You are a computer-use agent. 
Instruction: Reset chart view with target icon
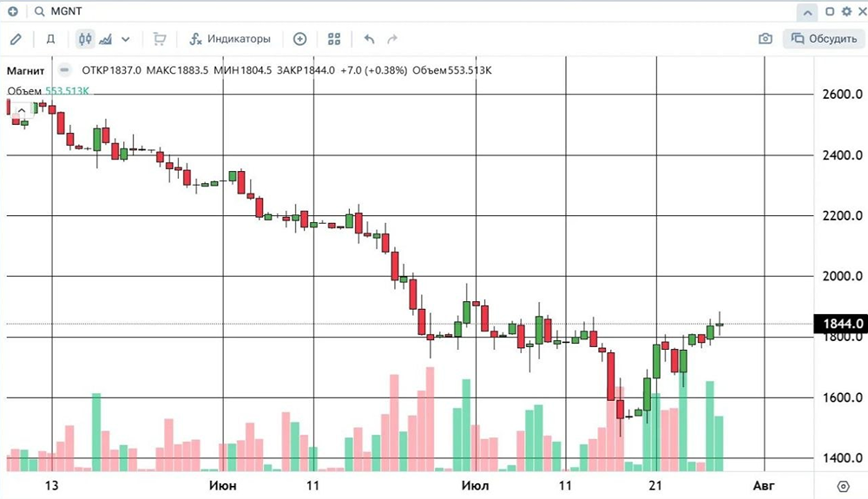click(843, 486)
